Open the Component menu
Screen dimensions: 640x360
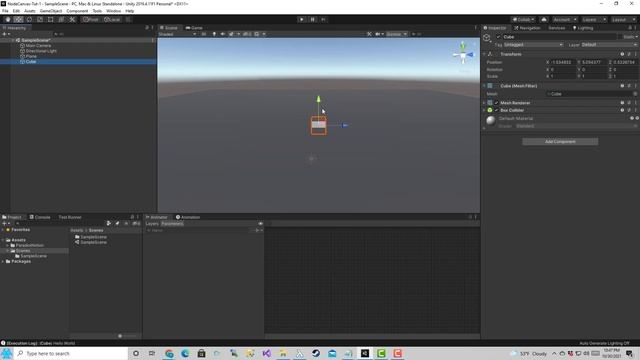click(77, 11)
